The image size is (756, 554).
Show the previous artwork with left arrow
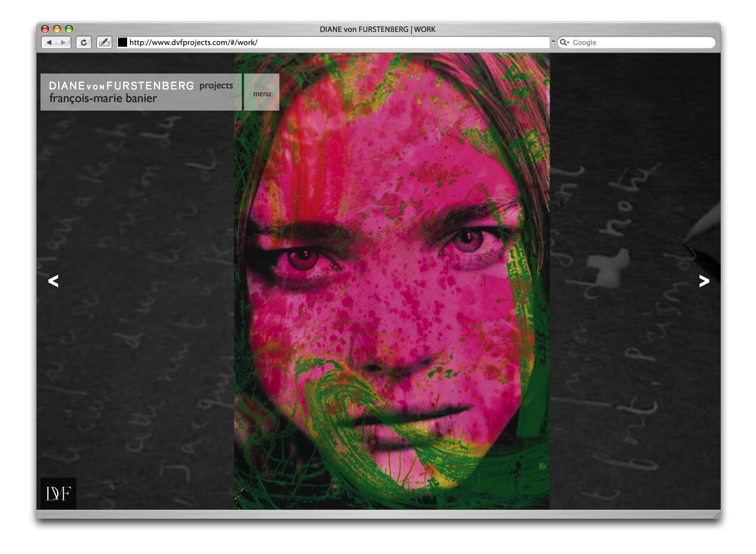[x=53, y=280]
